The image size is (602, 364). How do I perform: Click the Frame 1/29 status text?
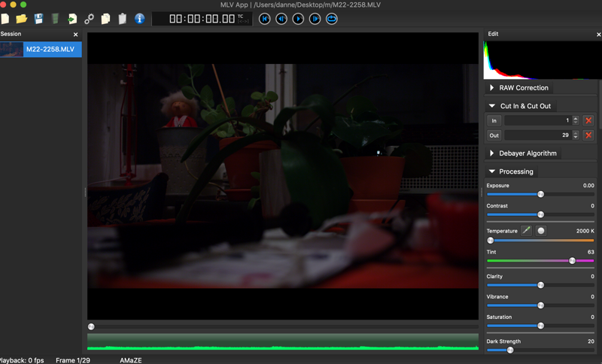[72, 360]
